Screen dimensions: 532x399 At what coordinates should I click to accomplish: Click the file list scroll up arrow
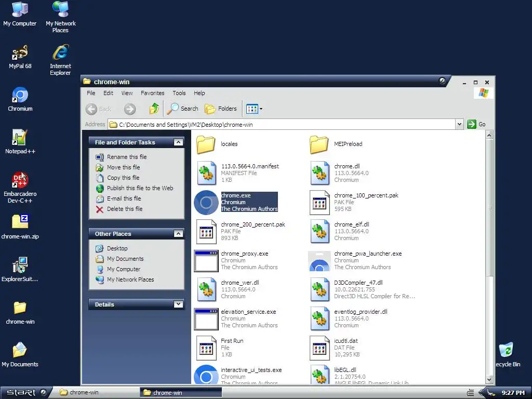(x=489, y=135)
